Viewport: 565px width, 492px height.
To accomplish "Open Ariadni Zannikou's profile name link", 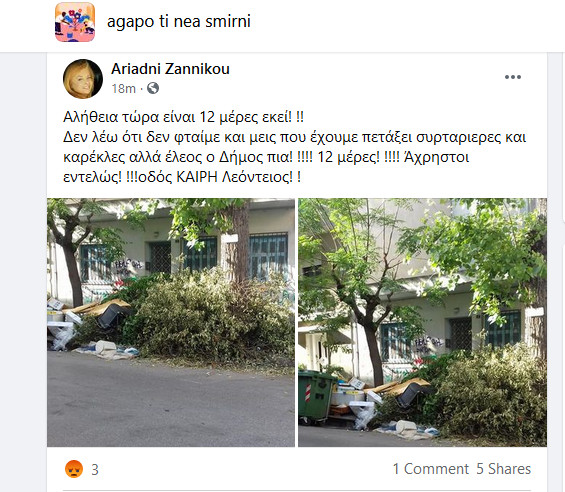I will (170, 69).
